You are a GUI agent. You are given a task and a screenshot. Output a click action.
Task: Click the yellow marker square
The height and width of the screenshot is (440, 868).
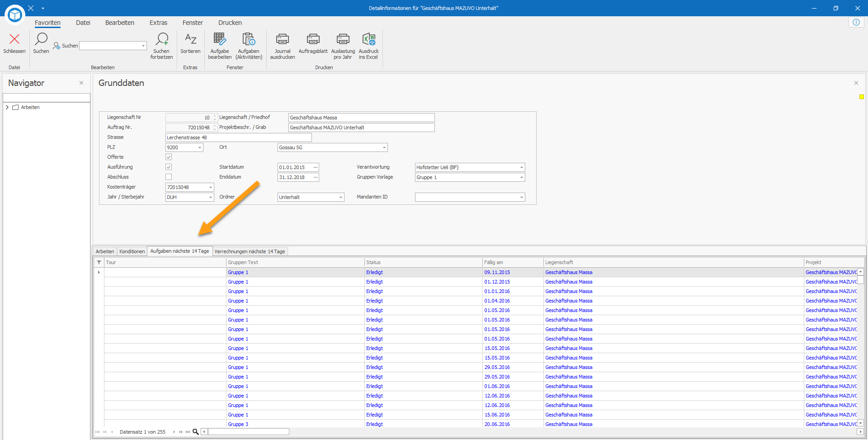point(862,97)
